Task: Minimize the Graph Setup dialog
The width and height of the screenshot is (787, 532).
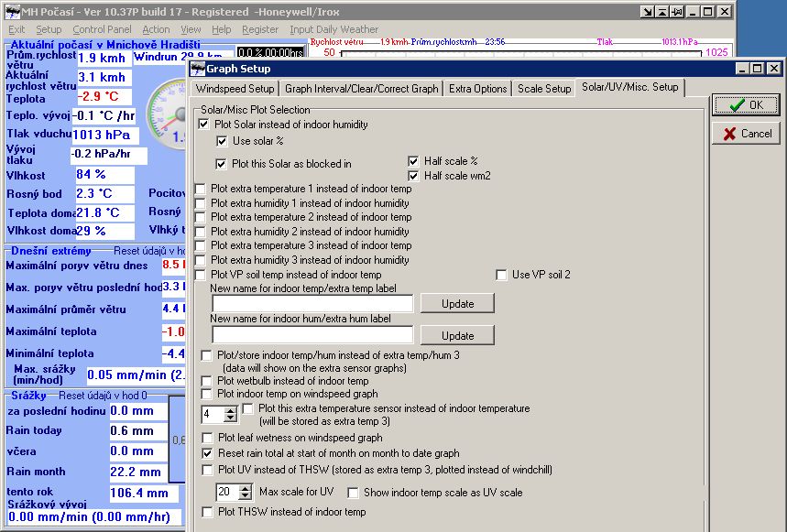Action: [x=742, y=68]
